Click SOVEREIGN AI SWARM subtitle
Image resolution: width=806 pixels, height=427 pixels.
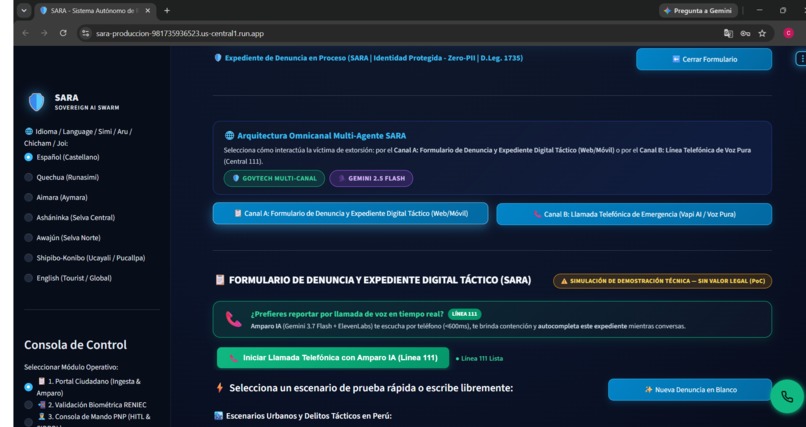click(x=87, y=108)
